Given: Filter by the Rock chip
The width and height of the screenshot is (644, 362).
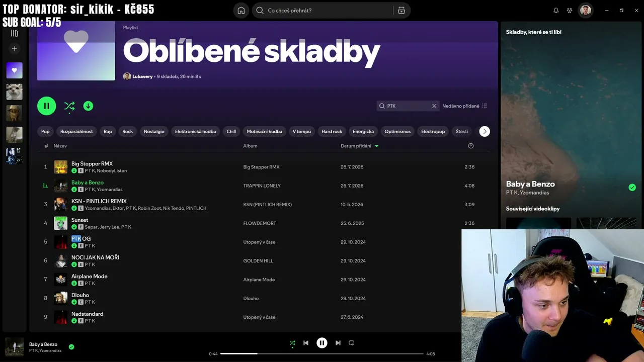Looking at the screenshot, I should pos(128,132).
